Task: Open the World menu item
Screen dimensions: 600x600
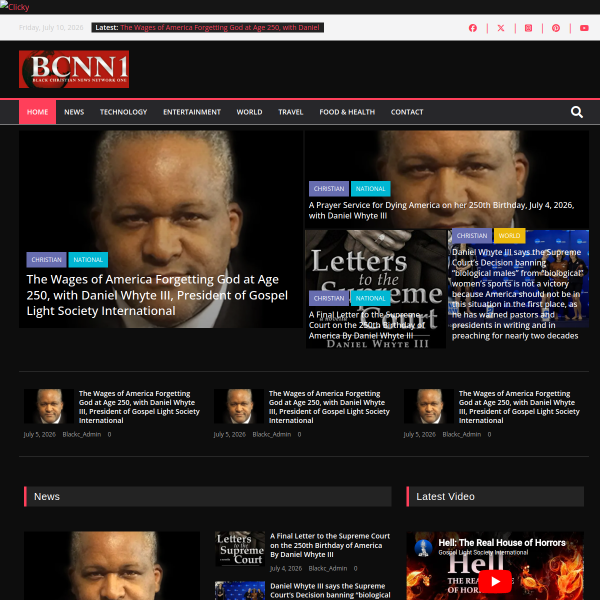Action: tap(249, 112)
